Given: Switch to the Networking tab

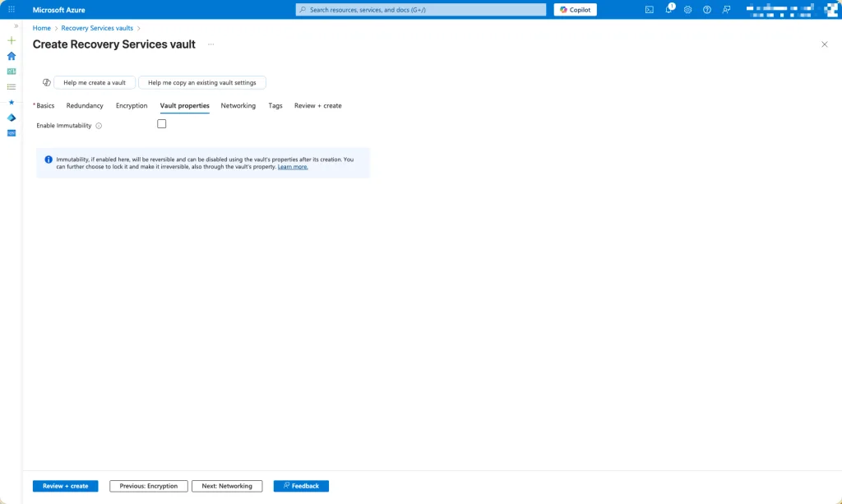Looking at the screenshot, I should click(x=238, y=106).
